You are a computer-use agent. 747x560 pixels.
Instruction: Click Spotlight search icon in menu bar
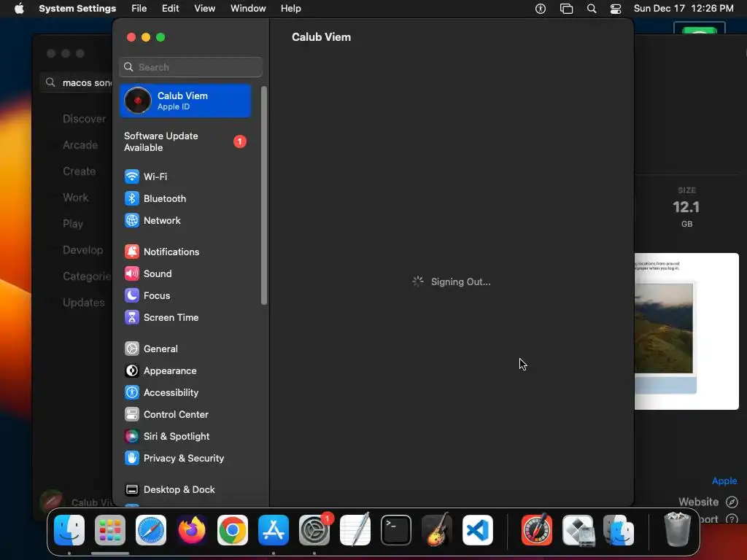[x=591, y=9]
